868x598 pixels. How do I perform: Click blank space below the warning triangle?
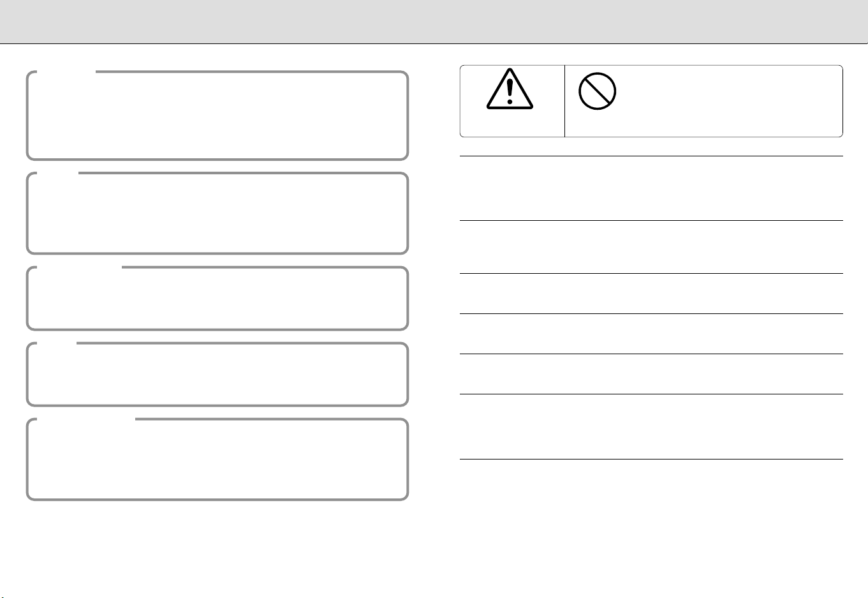coord(511,123)
